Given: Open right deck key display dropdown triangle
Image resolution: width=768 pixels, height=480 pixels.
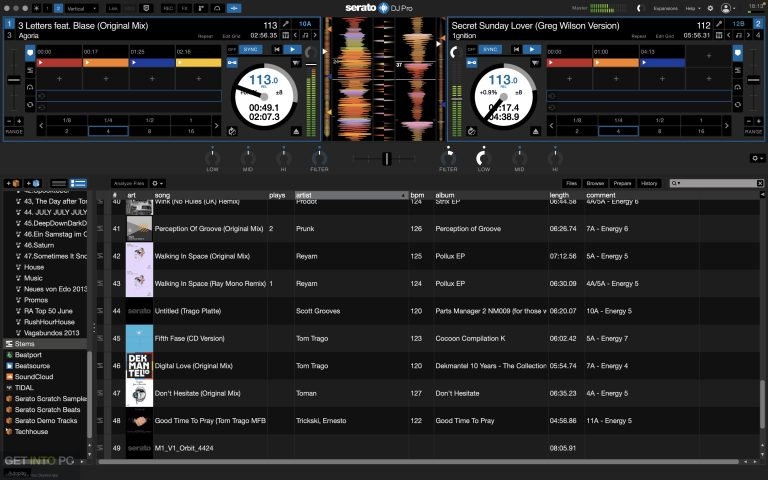Looking at the screenshot, I should 535,63.
